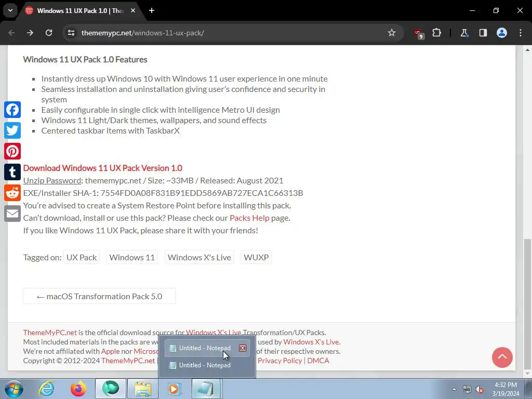532x399 pixels.
Task: Open Windows Explorer folder in taskbar
Action: click(143, 389)
